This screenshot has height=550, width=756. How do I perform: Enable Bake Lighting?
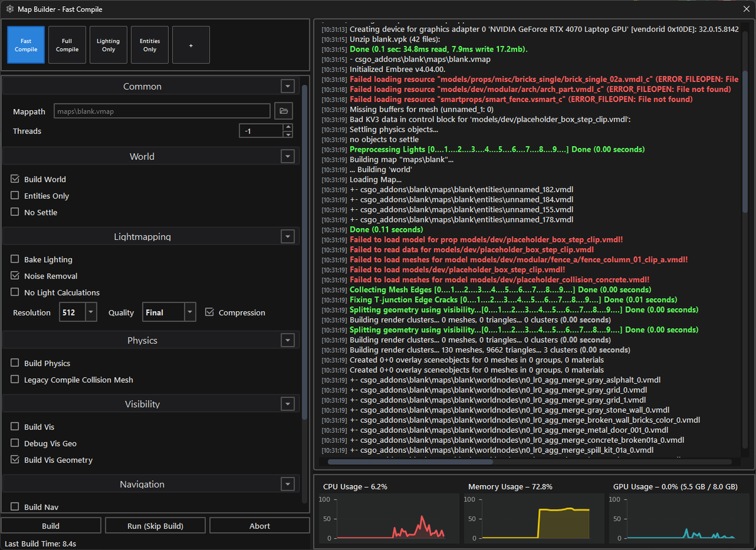coord(15,260)
